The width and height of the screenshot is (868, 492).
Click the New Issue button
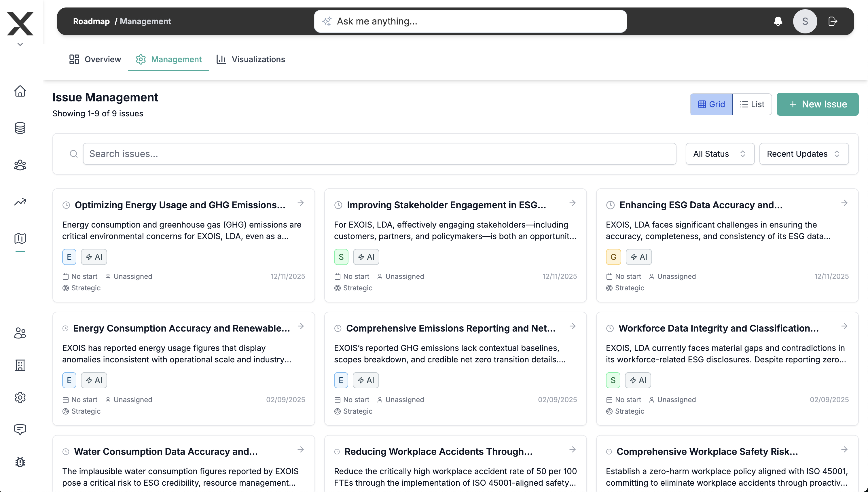pos(817,104)
